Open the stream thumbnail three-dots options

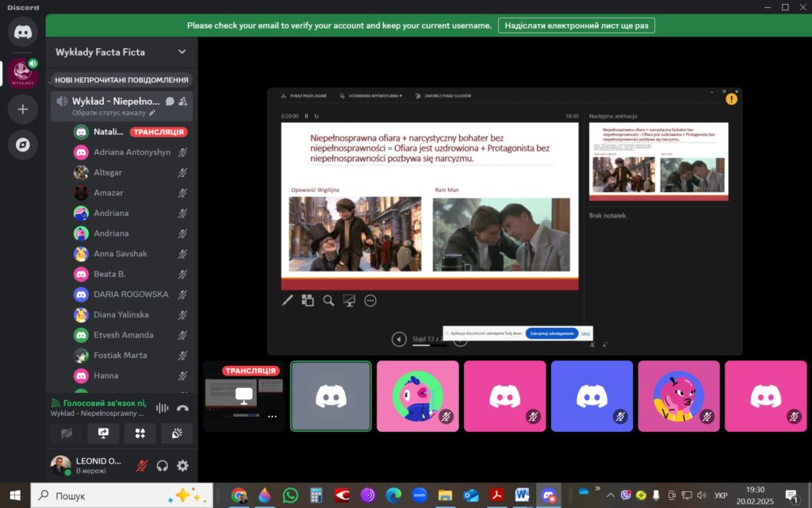coord(272,415)
